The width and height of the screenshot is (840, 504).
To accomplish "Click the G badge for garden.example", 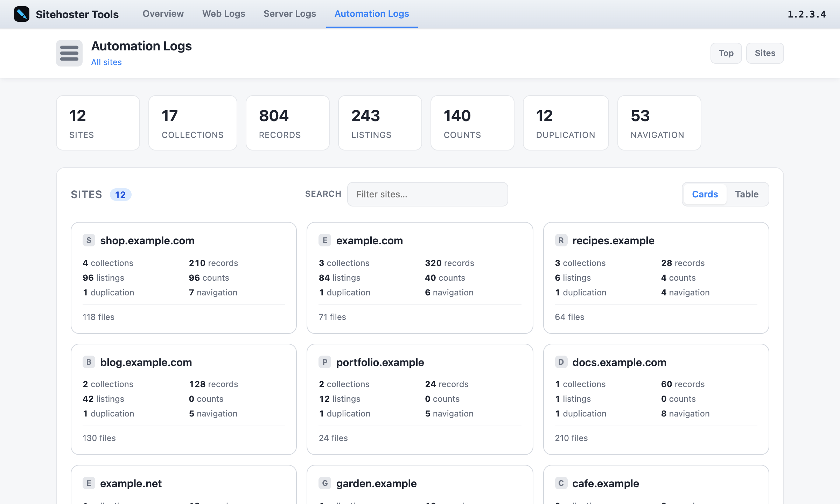I will tap(325, 483).
